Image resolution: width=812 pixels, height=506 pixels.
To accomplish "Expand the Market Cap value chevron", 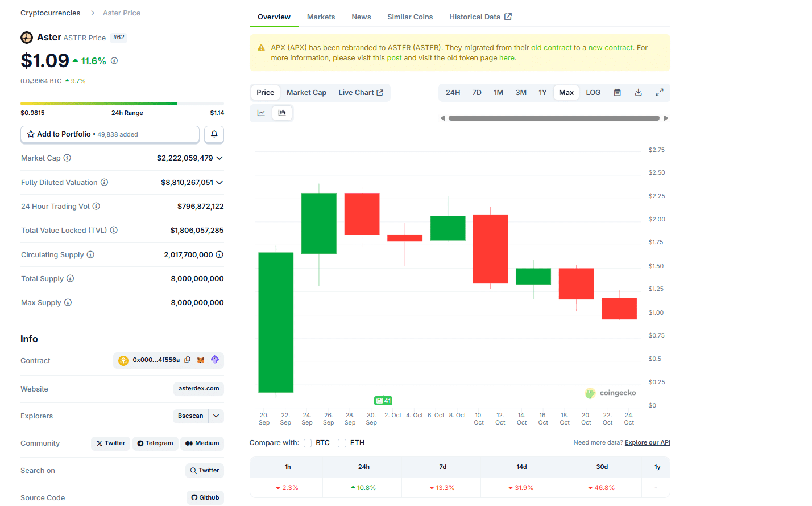I will pos(219,158).
